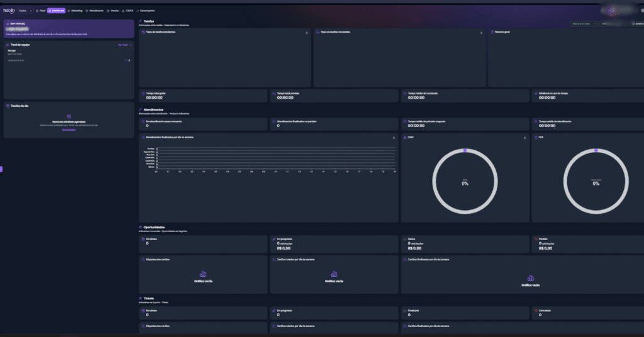Download the completed task types chart

pos(481,31)
